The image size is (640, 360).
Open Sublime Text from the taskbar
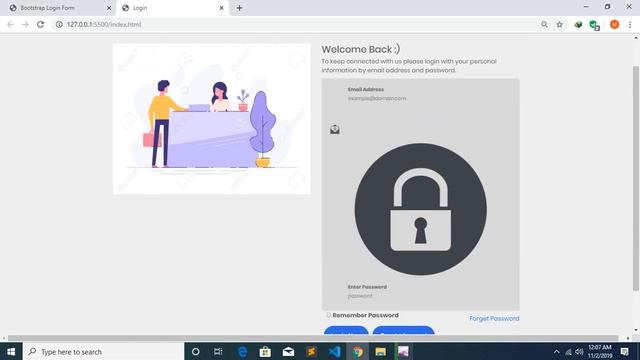click(311, 351)
